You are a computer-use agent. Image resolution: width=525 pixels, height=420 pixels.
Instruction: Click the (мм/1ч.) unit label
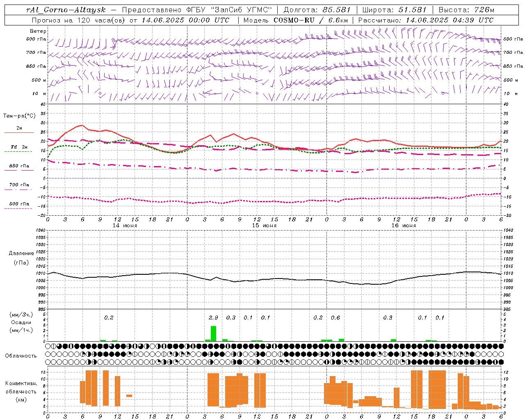pos(21,330)
